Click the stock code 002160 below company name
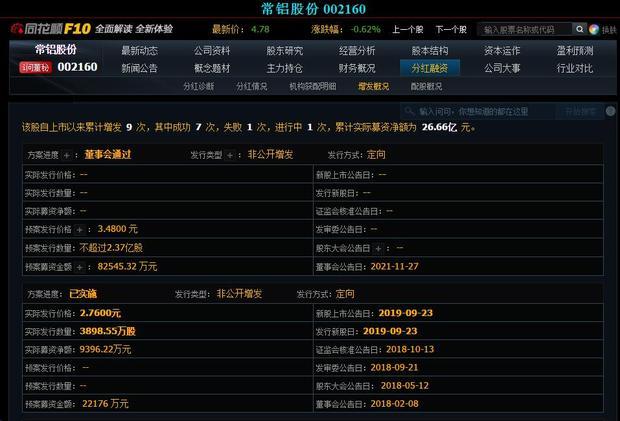Viewport: 620px width, 421px height. pyautogui.click(x=78, y=67)
